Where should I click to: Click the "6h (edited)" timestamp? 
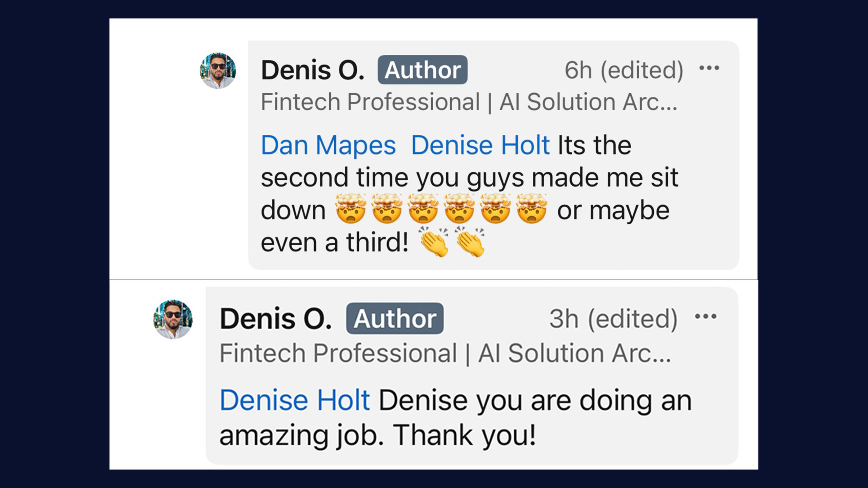(x=624, y=70)
